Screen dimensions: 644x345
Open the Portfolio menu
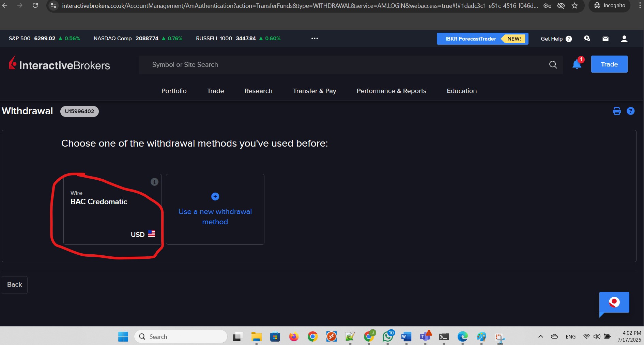(174, 91)
